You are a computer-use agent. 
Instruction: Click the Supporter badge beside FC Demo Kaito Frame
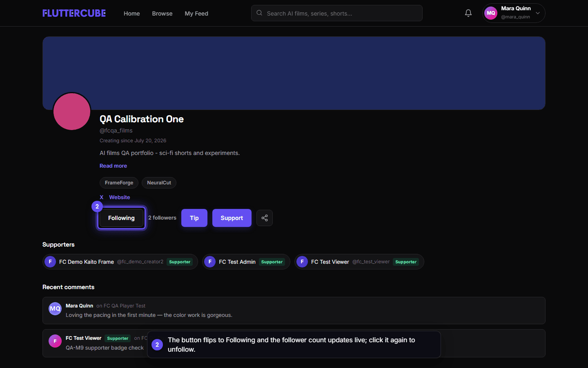click(x=180, y=262)
